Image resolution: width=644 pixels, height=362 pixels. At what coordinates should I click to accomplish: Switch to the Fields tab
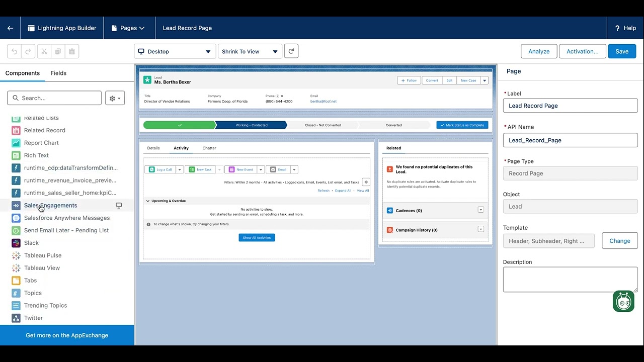click(x=58, y=73)
